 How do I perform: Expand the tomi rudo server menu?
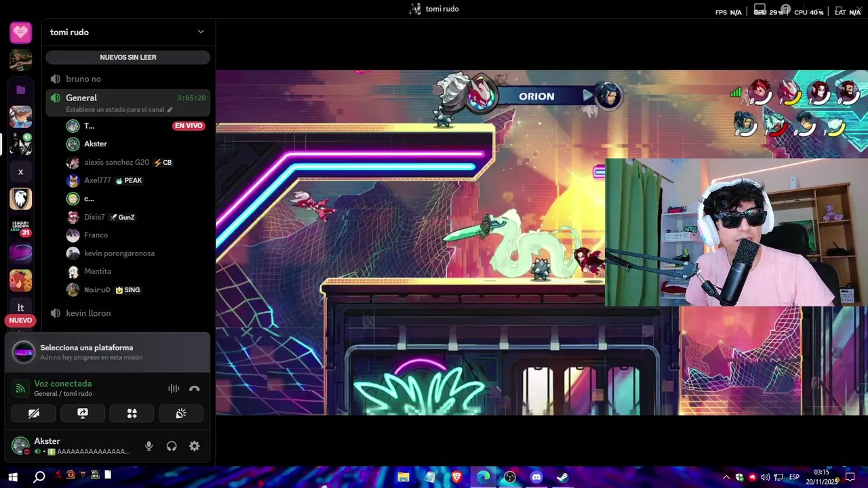pos(201,32)
